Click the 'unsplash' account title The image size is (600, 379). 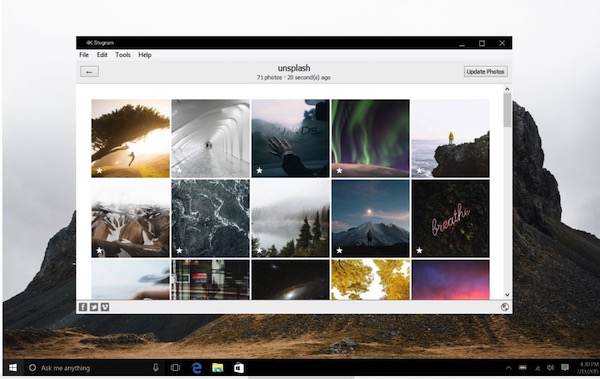pos(294,68)
